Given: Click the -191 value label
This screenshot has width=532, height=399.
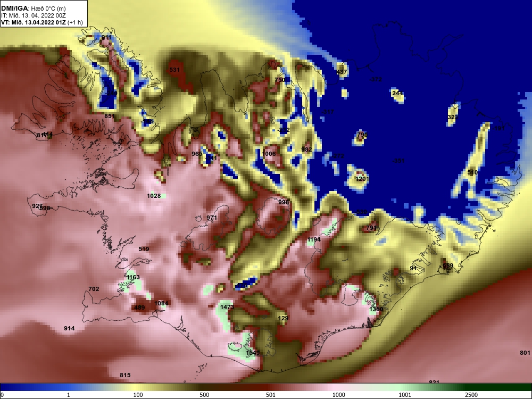Looking at the screenshot, I should pyautogui.click(x=498, y=128).
